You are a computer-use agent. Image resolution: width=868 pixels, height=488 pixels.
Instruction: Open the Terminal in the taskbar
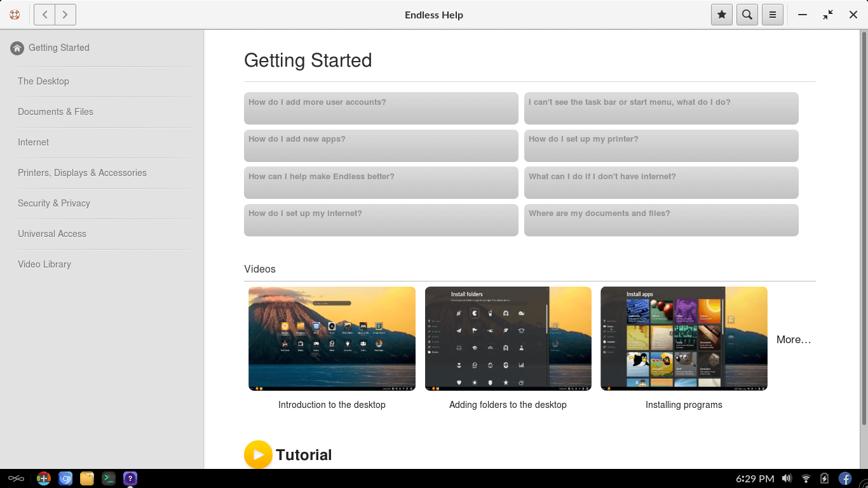[109, 478]
